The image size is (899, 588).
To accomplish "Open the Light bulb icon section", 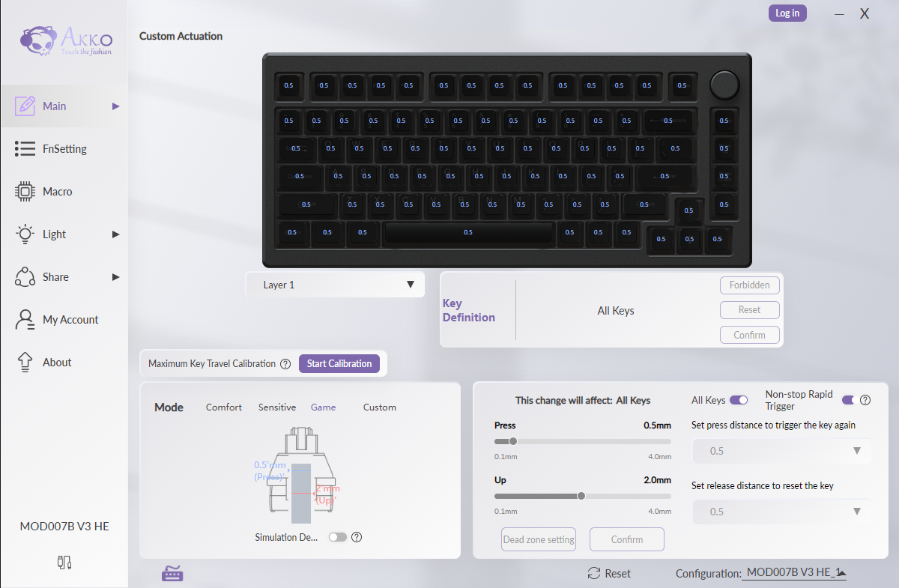I will click(x=25, y=234).
